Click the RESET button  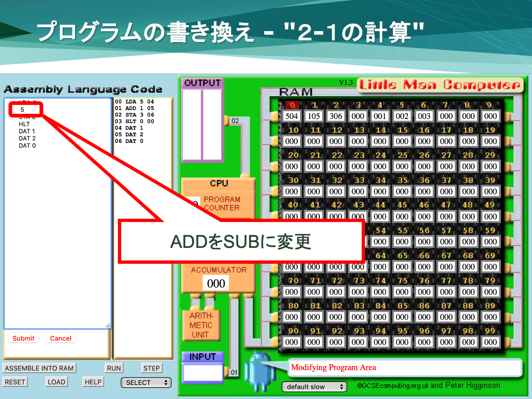point(15,382)
